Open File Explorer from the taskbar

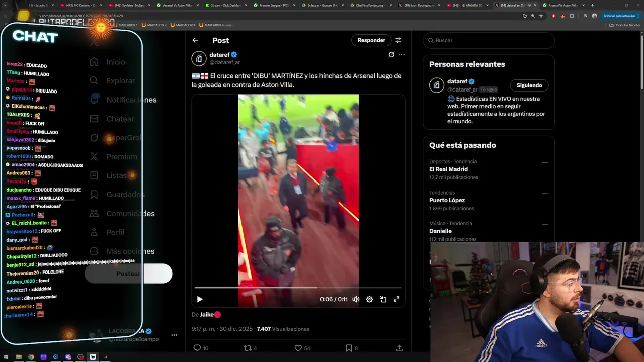[19, 357]
